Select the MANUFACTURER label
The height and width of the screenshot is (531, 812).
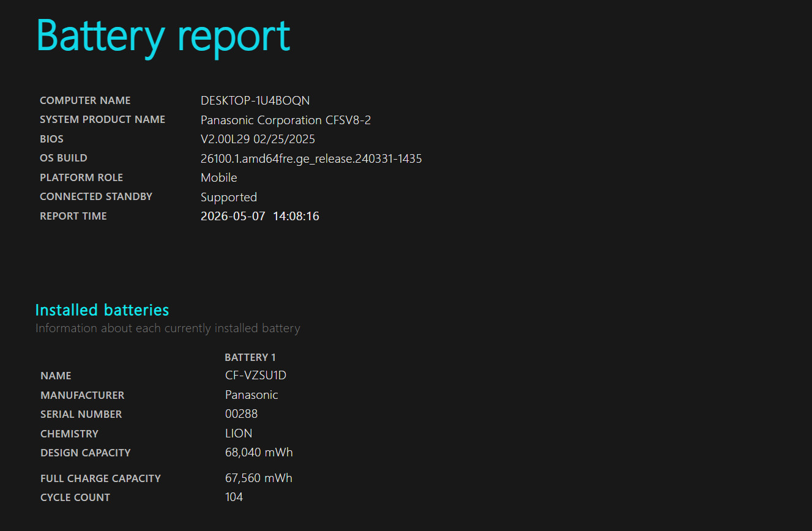pyautogui.click(x=82, y=395)
